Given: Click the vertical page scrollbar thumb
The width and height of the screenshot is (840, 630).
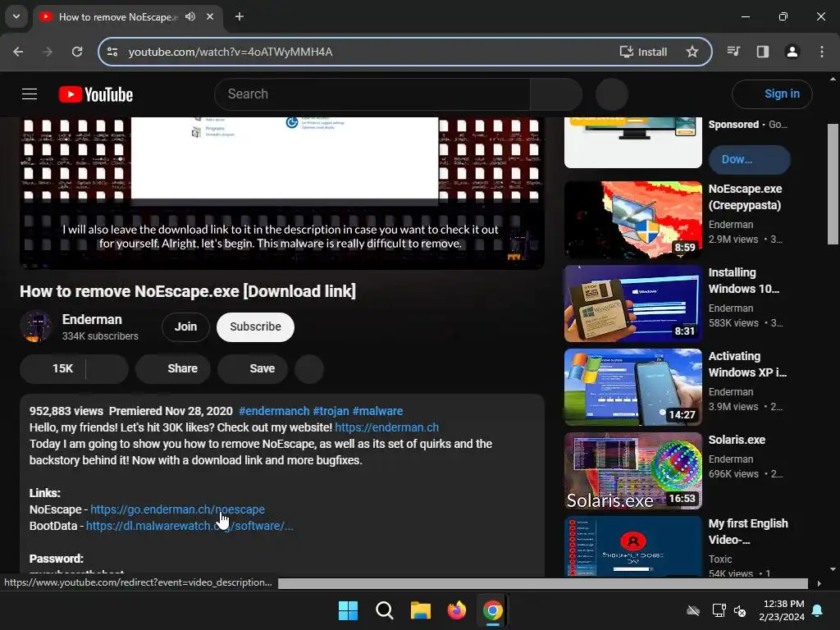Looking at the screenshot, I should (833, 184).
